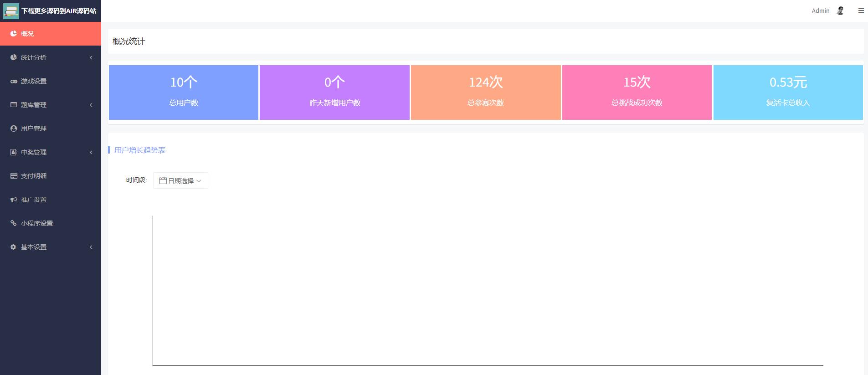868x375 pixels.
Task: Click the user icon next to 用户管理
Action: (14, 128)
